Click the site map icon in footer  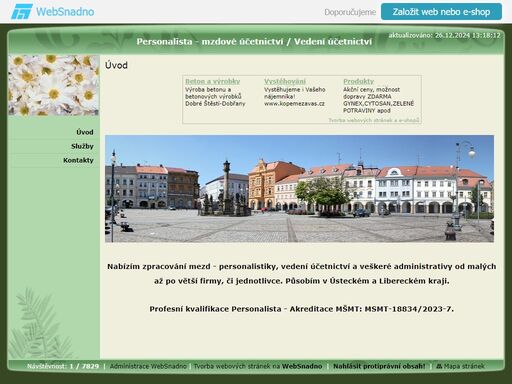click(439, 366)
